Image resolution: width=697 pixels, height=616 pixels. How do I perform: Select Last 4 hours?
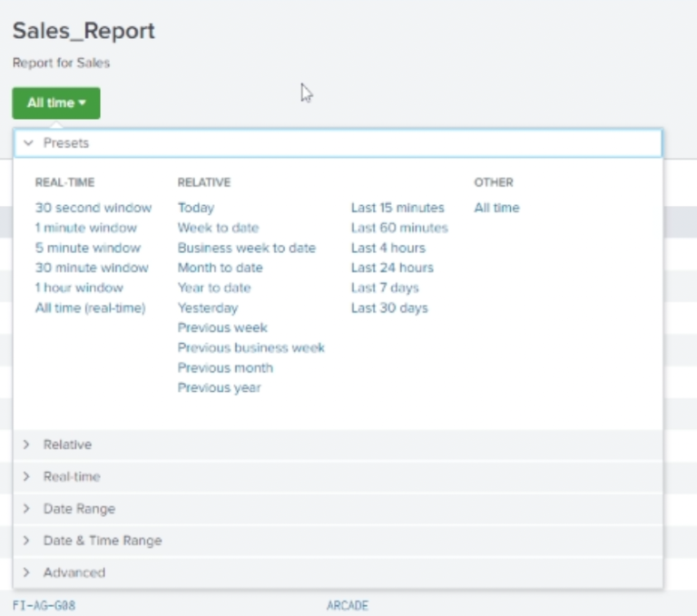[x=388, y=248]
